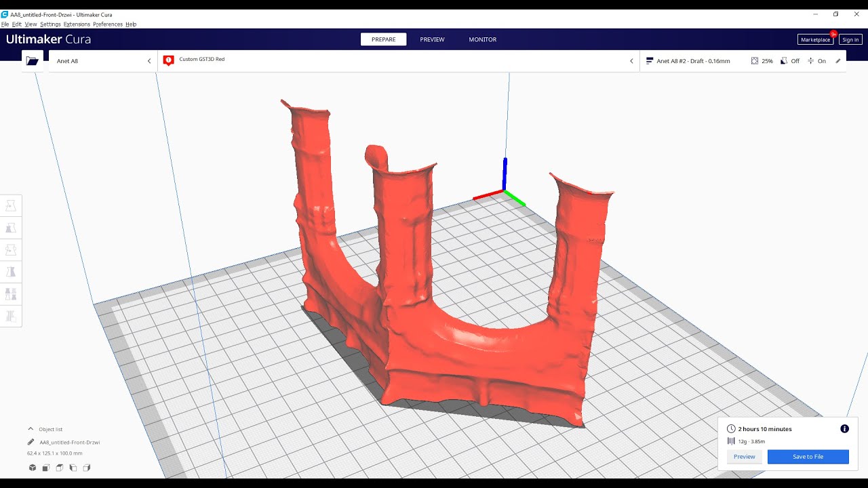
Task: Switch to the PREVIEW stage
Action: [432, 39]
